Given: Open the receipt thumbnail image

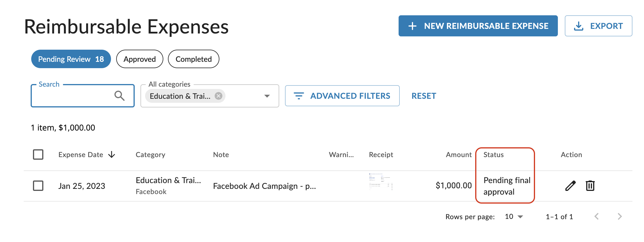Looking at the screenshot, I should tap(381, 182).
